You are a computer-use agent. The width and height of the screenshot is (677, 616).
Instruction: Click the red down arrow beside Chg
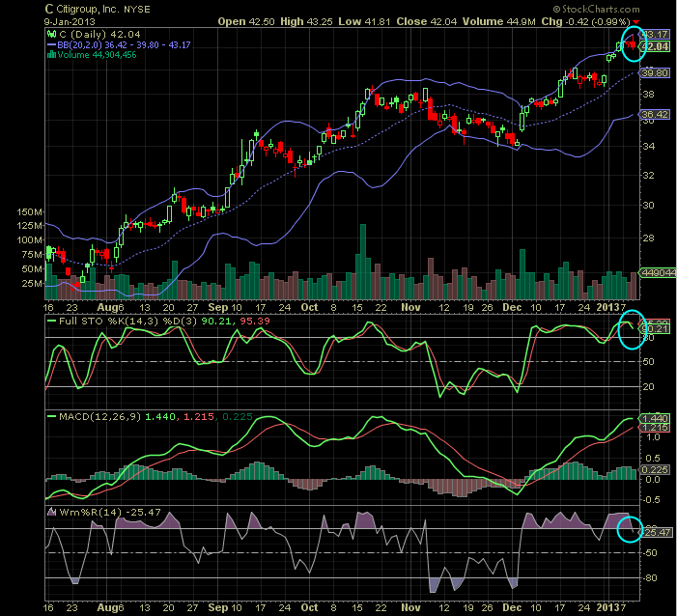point(636,22)
